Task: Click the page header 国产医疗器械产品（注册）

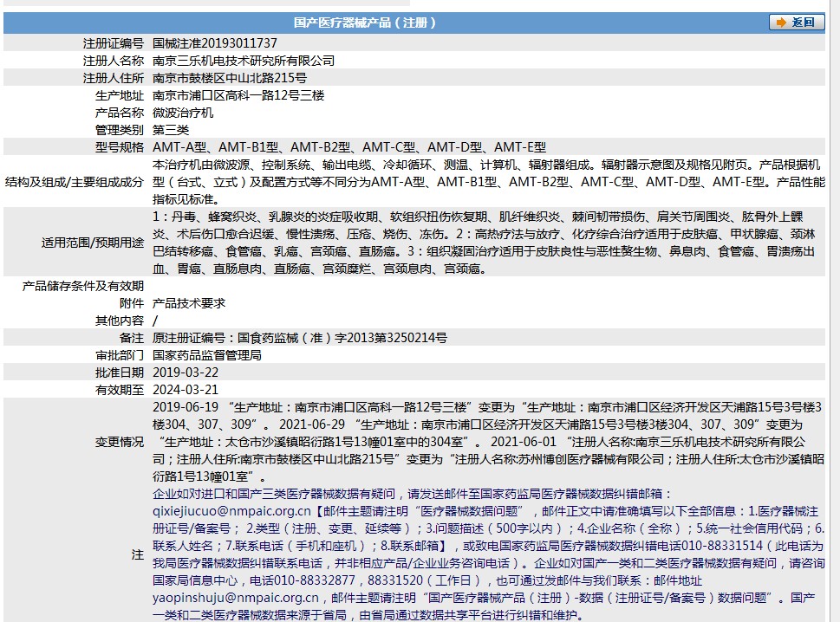Action: (365, 23)
